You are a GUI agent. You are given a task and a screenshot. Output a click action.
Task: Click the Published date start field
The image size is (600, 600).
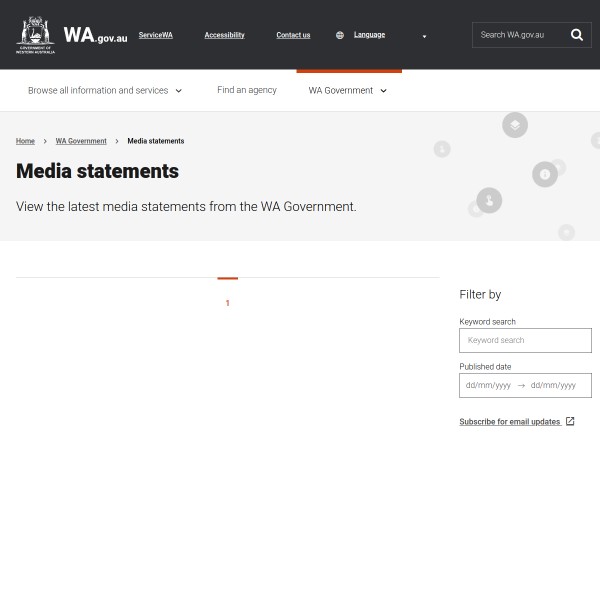pos(488,385)
